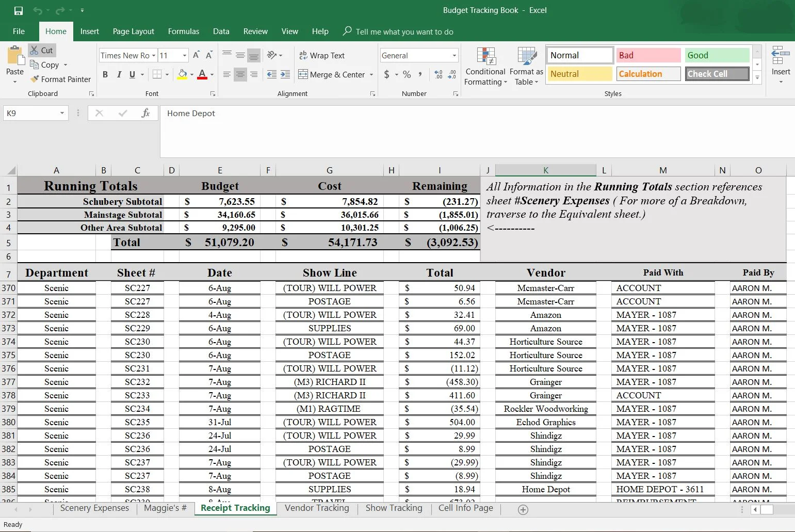This screenshot has width=795, height=532.
Task: Increase font size with the larger A icon
Action: click(196, 55)
